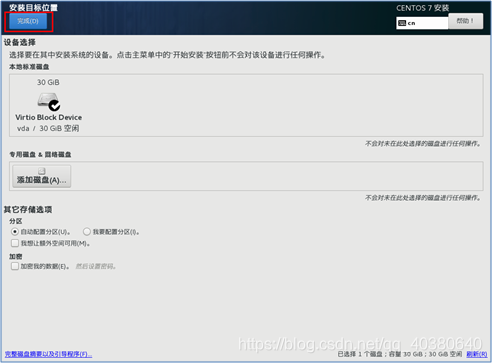Screen dimensions: 492x363
Task: Click the 30 GiB disk size label
Action: [x=48, y=82]
